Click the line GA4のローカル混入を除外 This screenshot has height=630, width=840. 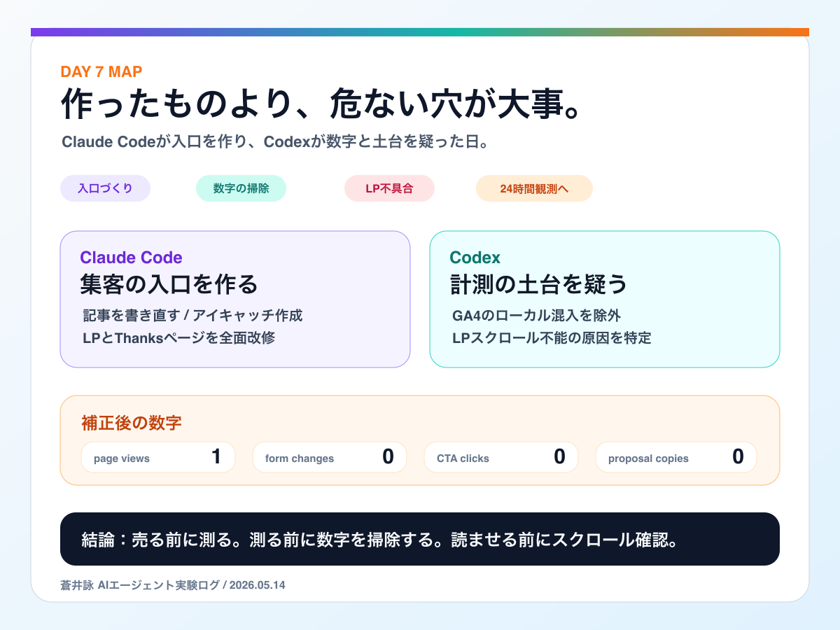click(537, 316)
